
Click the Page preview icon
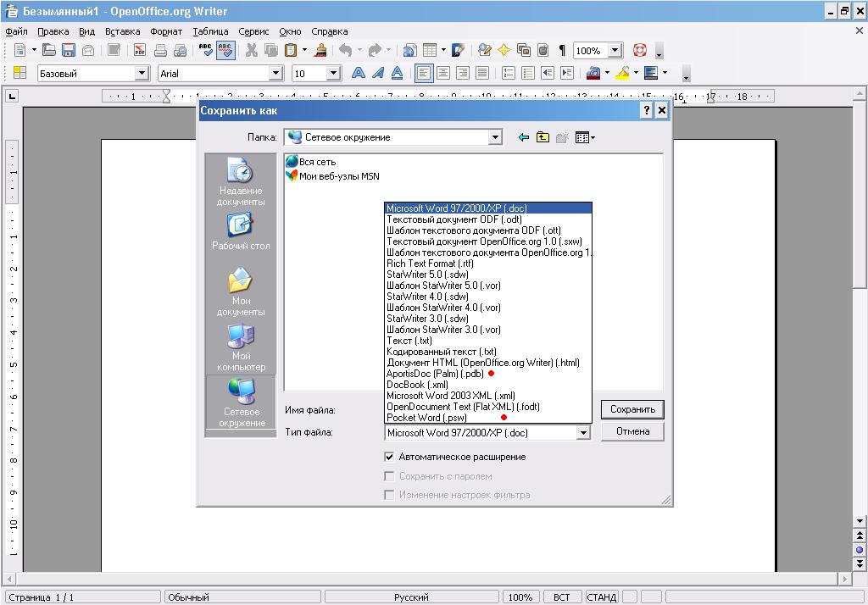click(x=180, y=50)
